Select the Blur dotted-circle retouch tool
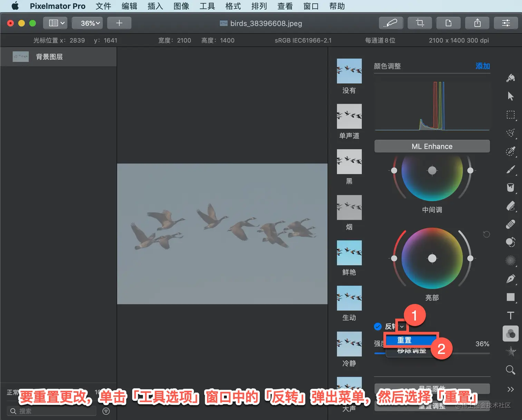 click(511, 260)
